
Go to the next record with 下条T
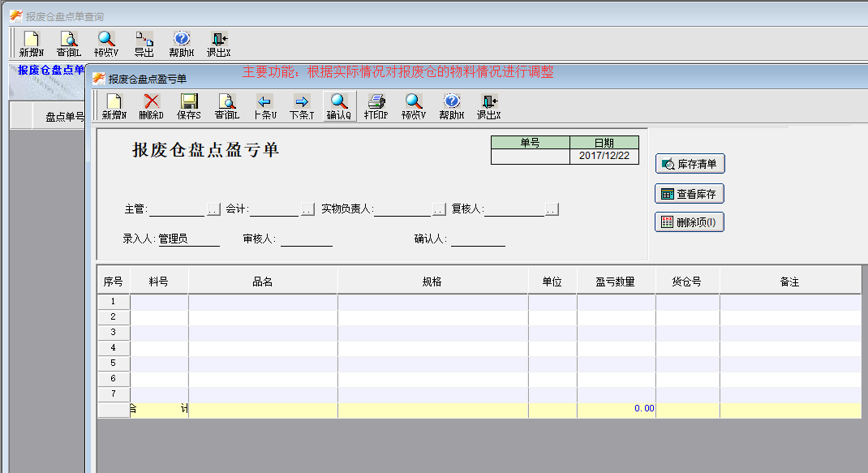click(x=302, y=107)
